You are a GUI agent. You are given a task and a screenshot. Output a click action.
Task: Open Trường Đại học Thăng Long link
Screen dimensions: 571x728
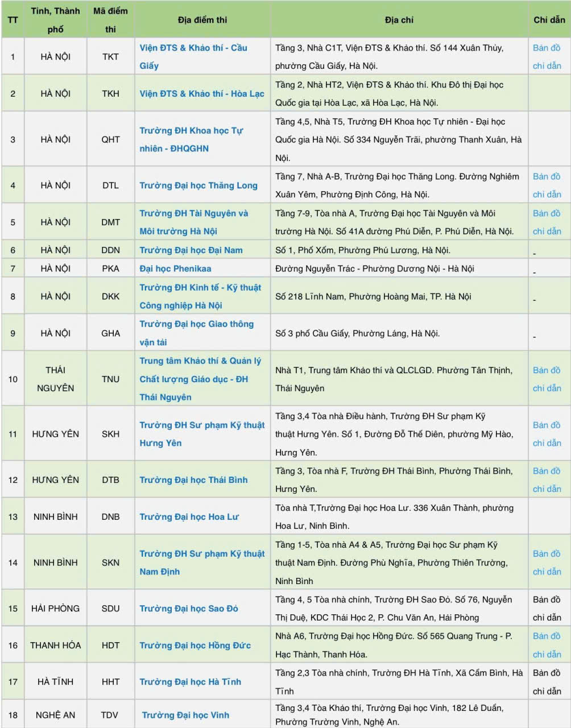click(198, 185)
